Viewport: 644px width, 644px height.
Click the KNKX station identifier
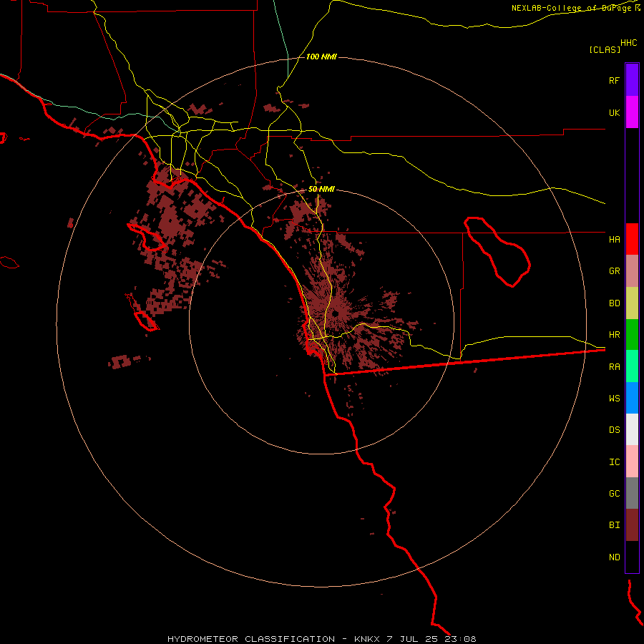coord(367,639)
